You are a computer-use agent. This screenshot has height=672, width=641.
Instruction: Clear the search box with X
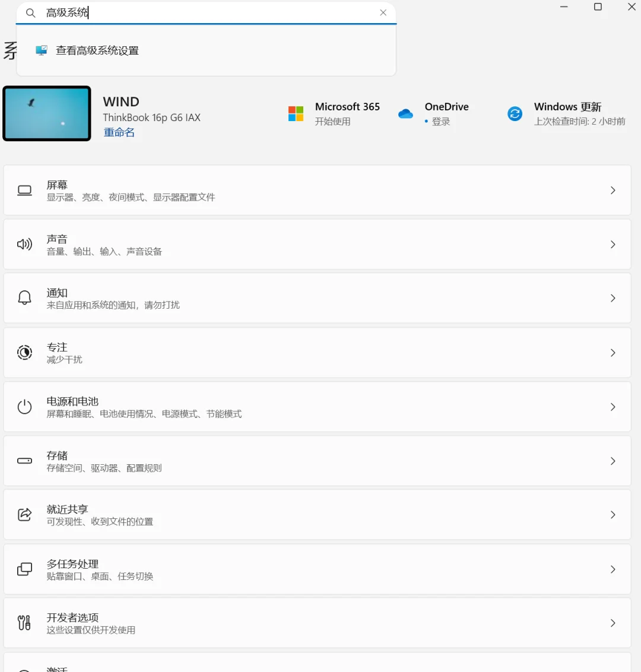(x=383, y=12)
